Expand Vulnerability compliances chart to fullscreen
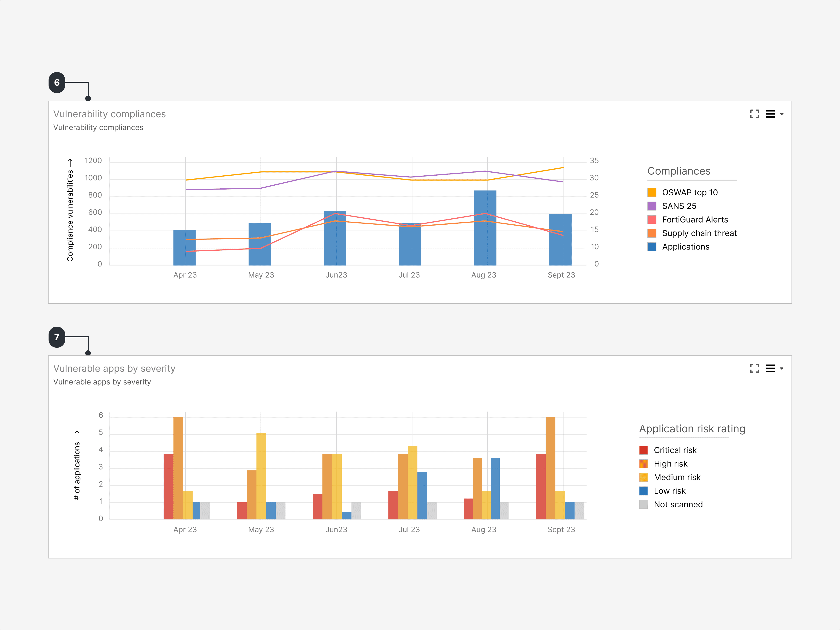The image size is (840, 630). point(754,114)
